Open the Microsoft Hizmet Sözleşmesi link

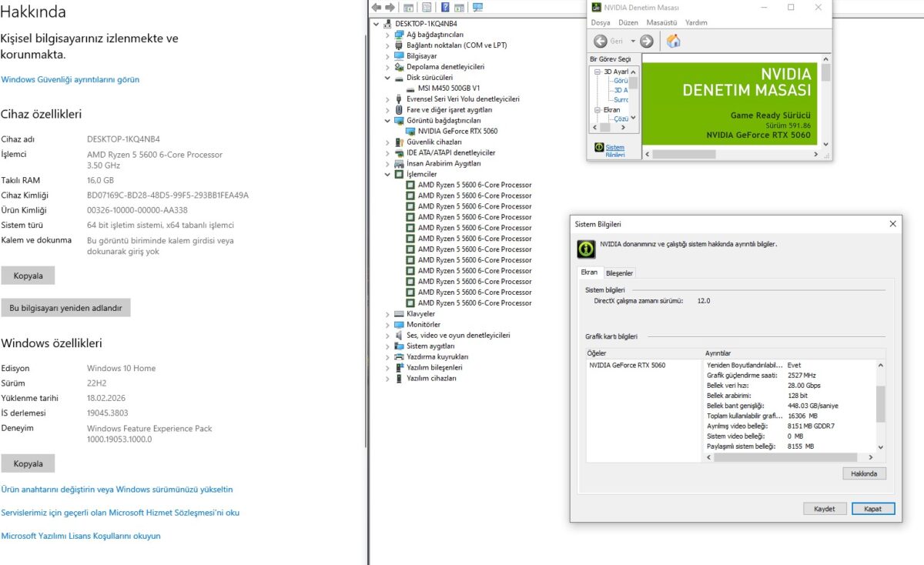click(x=120, y=512)
